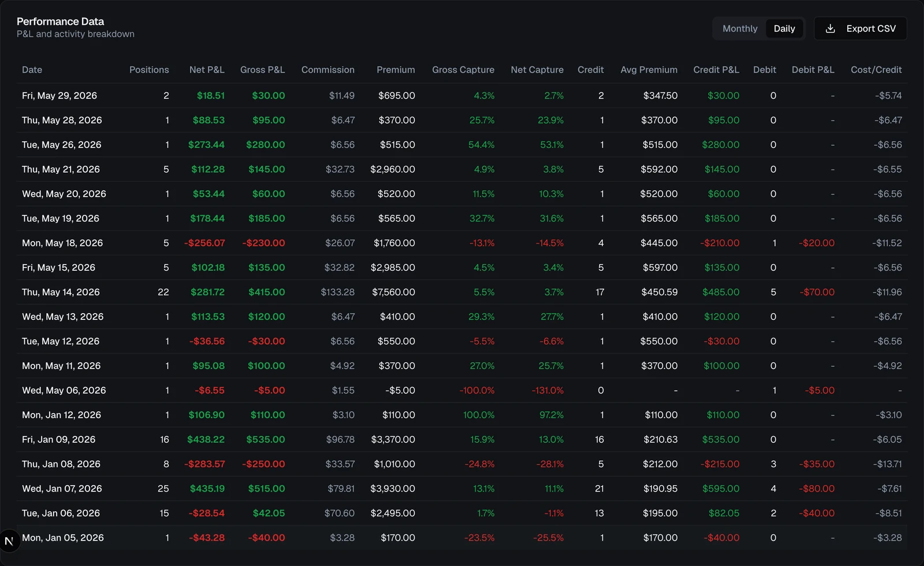This screenshot has width=924, height=566.
Task: Sort by the Date column header
Action: pos(32,70)
